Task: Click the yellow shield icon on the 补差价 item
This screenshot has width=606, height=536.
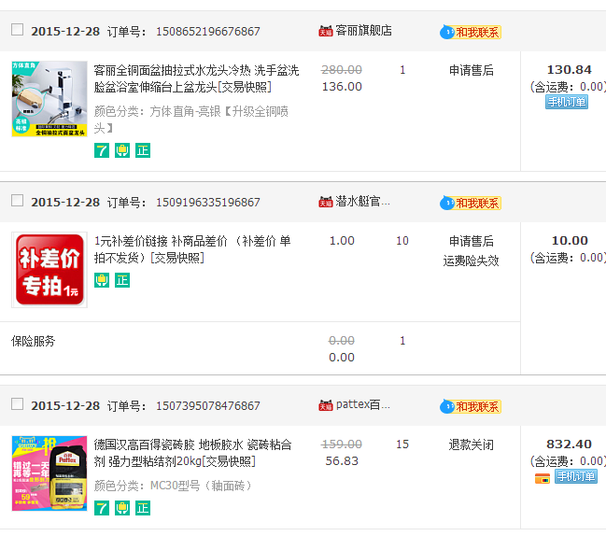Action: [x=101, y=280]
